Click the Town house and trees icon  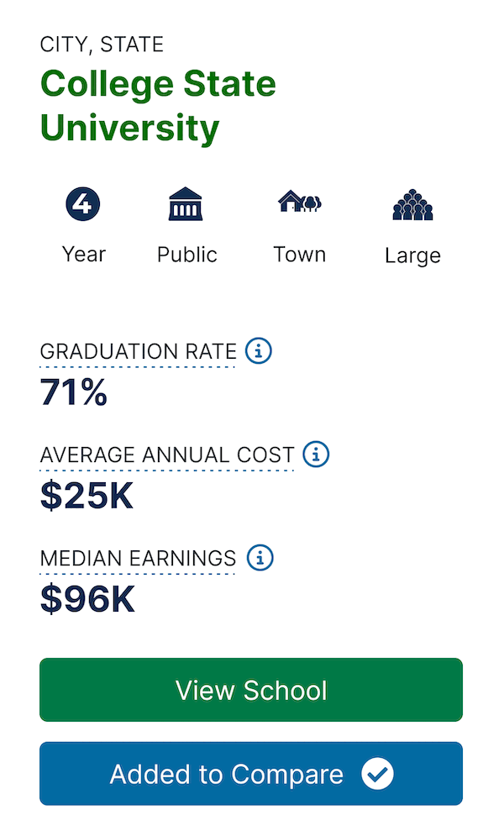click(299, 201)
